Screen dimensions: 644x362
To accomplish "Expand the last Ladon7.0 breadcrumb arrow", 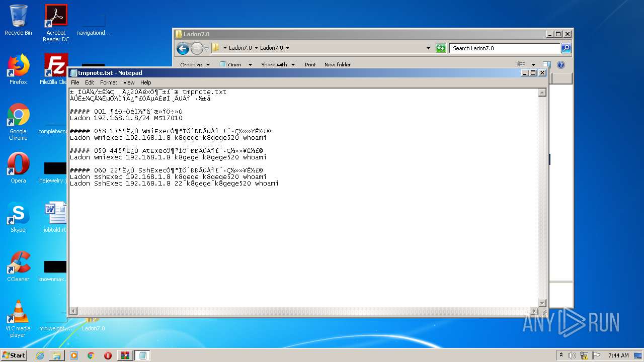I will coord(287,48).
